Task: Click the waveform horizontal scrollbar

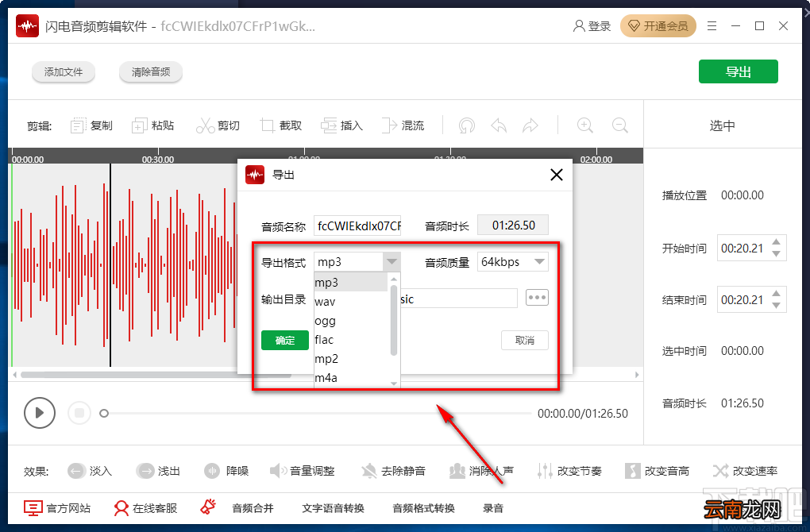Action: coord(155,375)
